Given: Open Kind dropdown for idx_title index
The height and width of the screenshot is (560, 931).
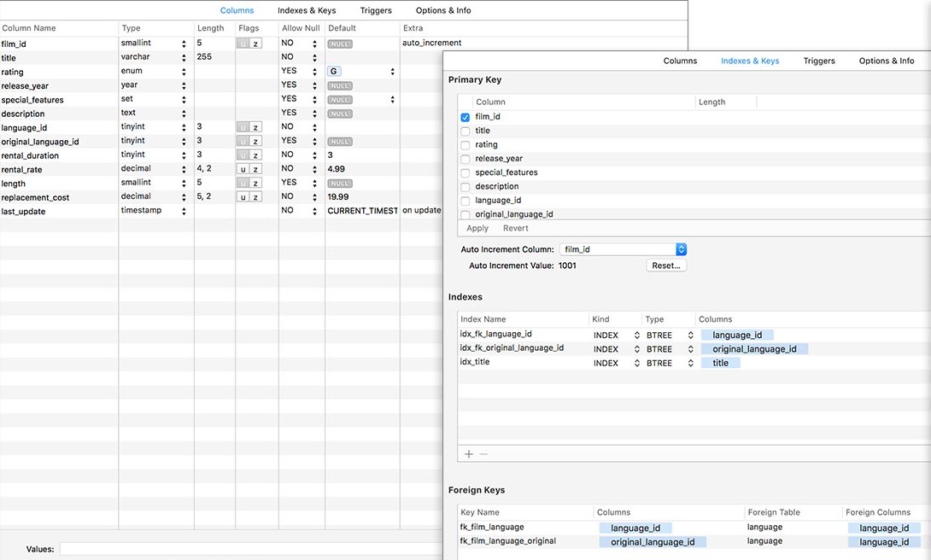Looking at the screenshot, I should pyautogui.click(x=636, y=363).
